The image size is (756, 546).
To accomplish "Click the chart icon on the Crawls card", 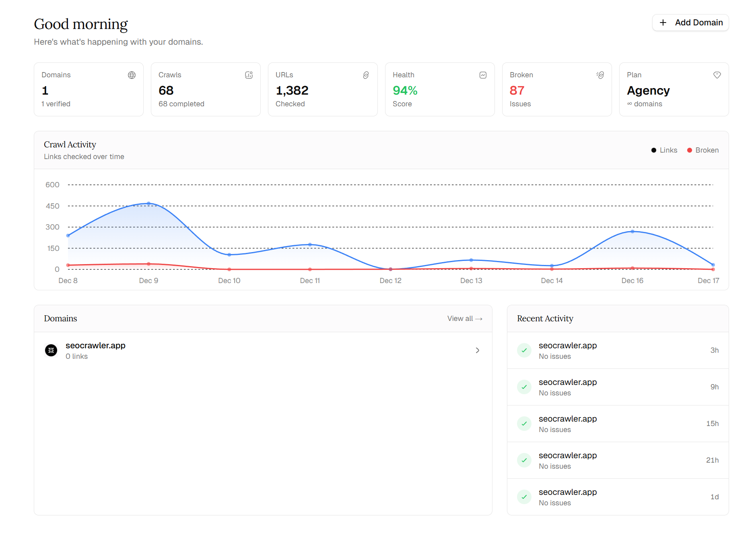I will [x=249, y=75].
